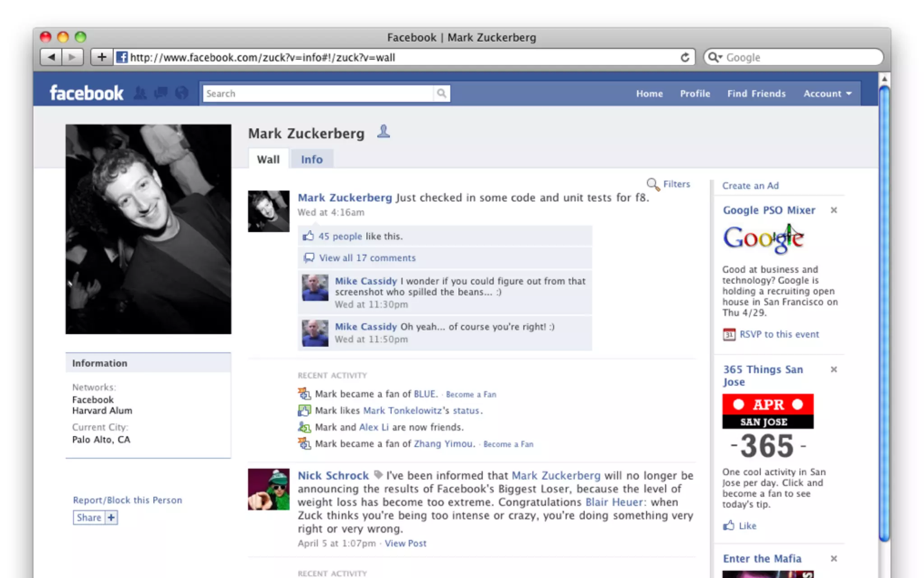This screenshot has height=578, width=924.
Task: Open Mark Tonkelowitz's profile link
Action: (402, 410)
